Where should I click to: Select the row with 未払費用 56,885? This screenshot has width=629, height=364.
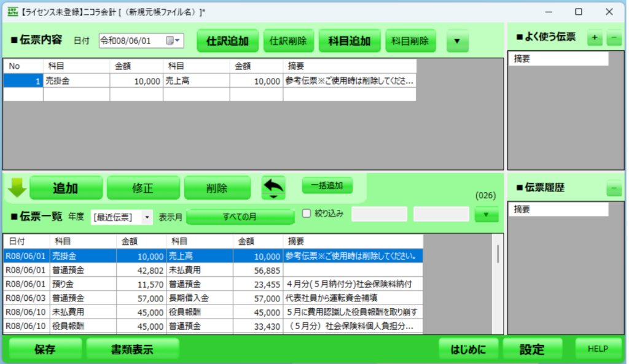pos(213,270)
